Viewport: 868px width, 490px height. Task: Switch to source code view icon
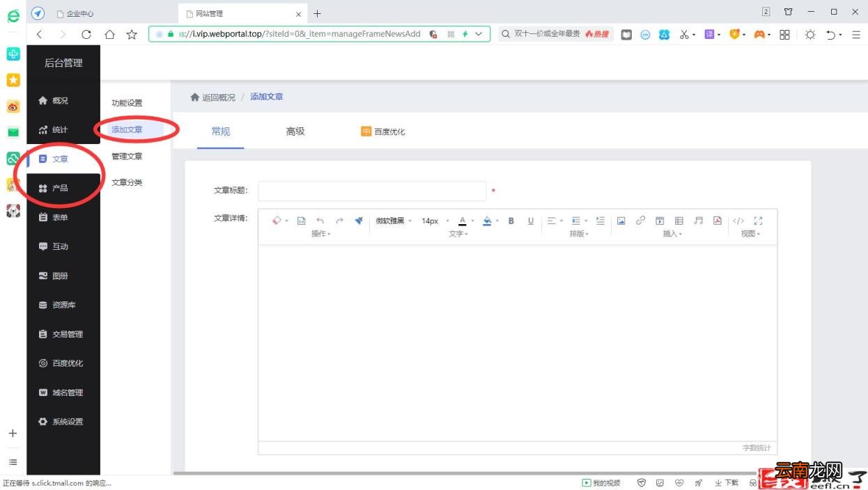pyautogui.click(x=738, y=221)
